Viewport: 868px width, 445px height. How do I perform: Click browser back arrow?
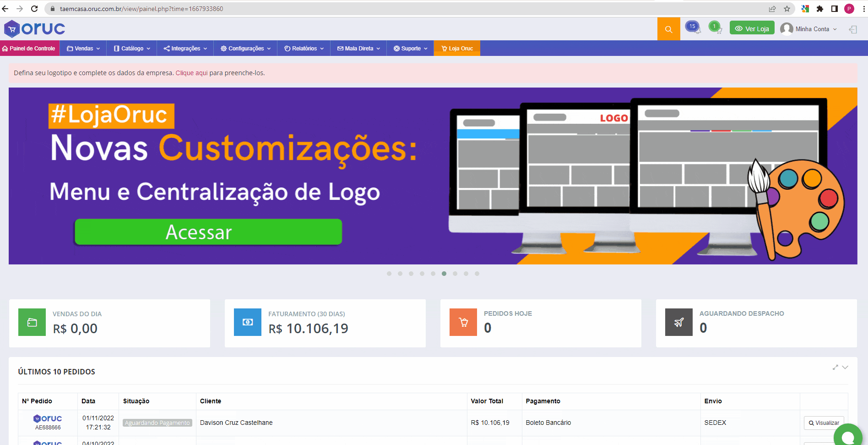point(5,9)
